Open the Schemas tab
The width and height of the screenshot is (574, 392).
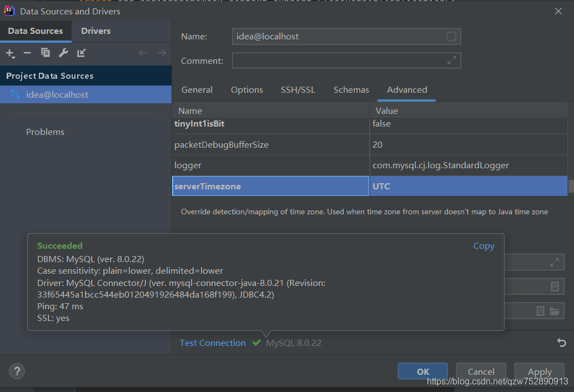point(351,90)
